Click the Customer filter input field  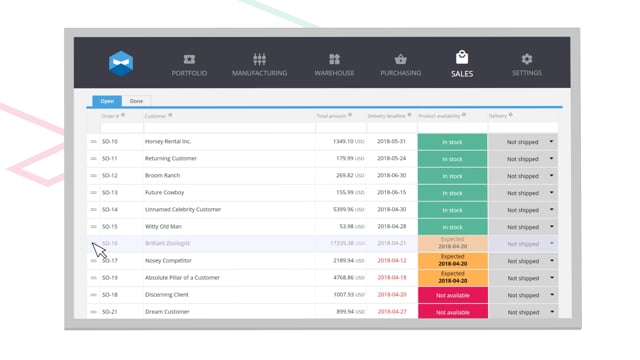tap(229, 128)
